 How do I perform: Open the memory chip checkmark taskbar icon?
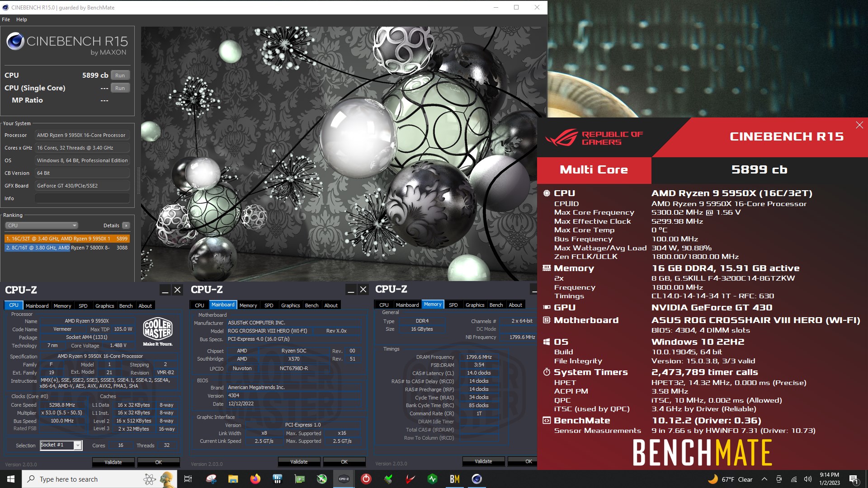pyautogui.click(x=388, y=479)
